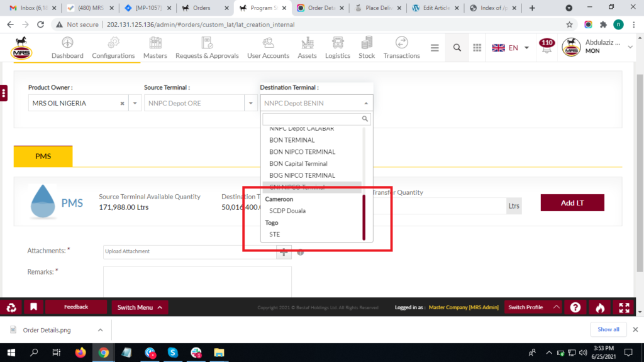Focus the destination terminal search box
The width and height of the screenshot is (644, 362).
(316, 119)
